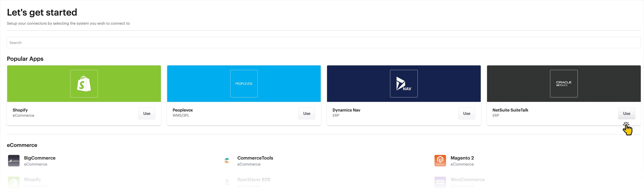
Task: Click the BigCommerce icon in eCommerce list
Action: (x=14, y=161)
